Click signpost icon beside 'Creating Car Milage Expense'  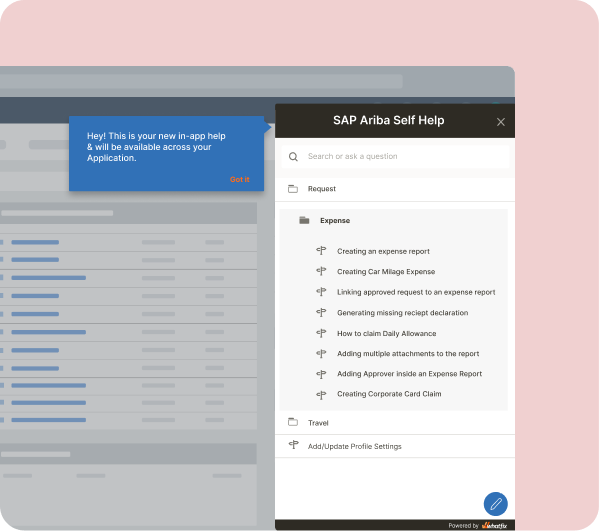321,271
